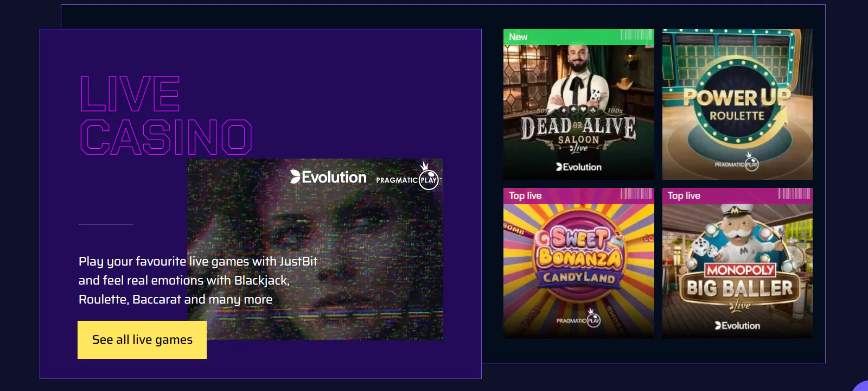
Task: Click the Pragmatic Play logo on Sweet Bonanza card
Action: (x=578, y=319)
